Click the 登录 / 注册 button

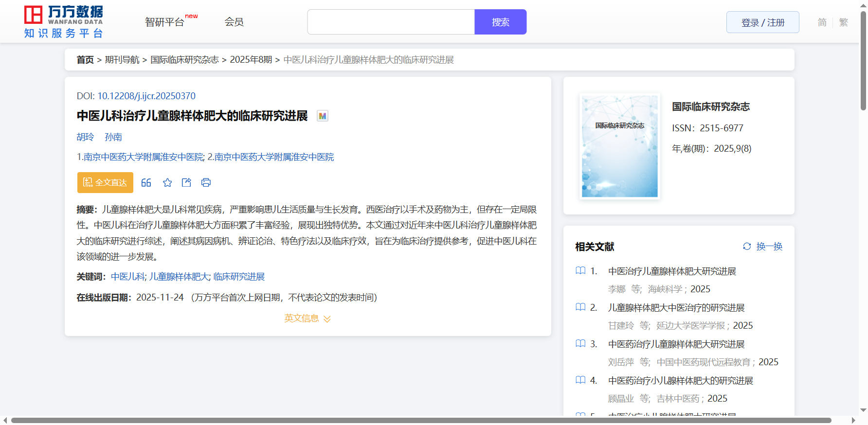762,22
